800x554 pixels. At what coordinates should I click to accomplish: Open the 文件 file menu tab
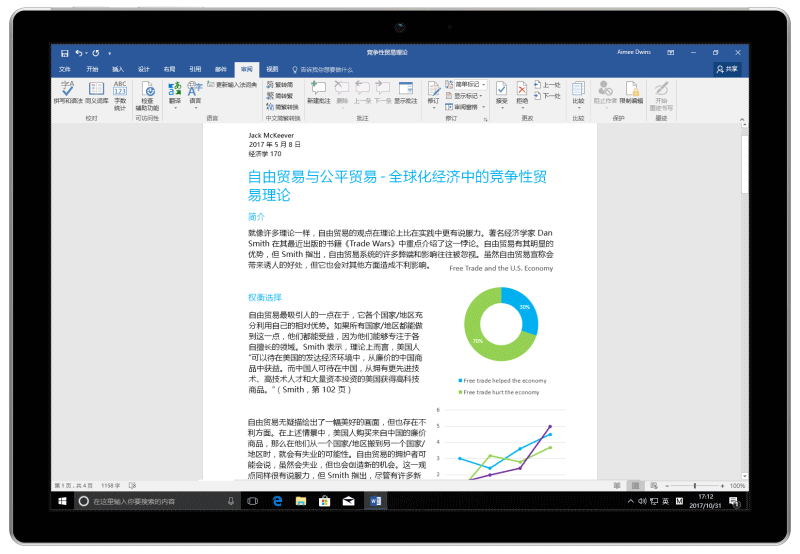coord(65,69)
